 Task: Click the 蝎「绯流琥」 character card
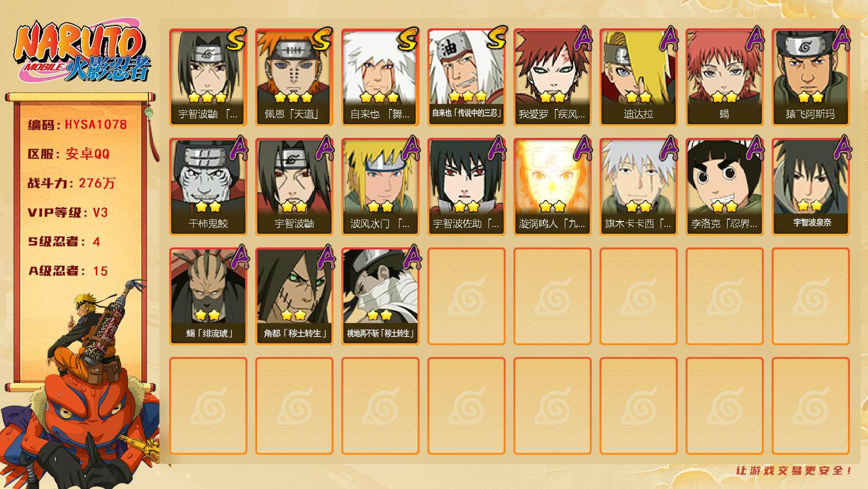pos(208,296)
